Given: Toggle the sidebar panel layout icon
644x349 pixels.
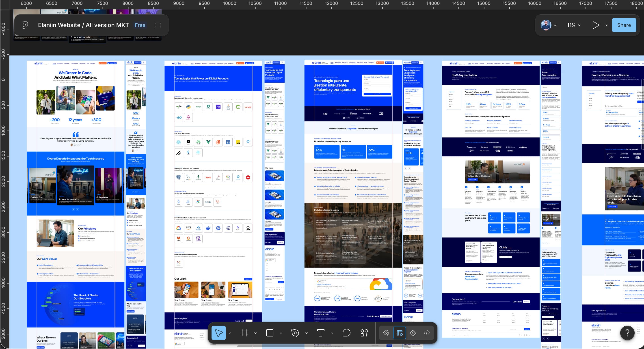Looking at the screenshot, I should [x=158, y=25].
